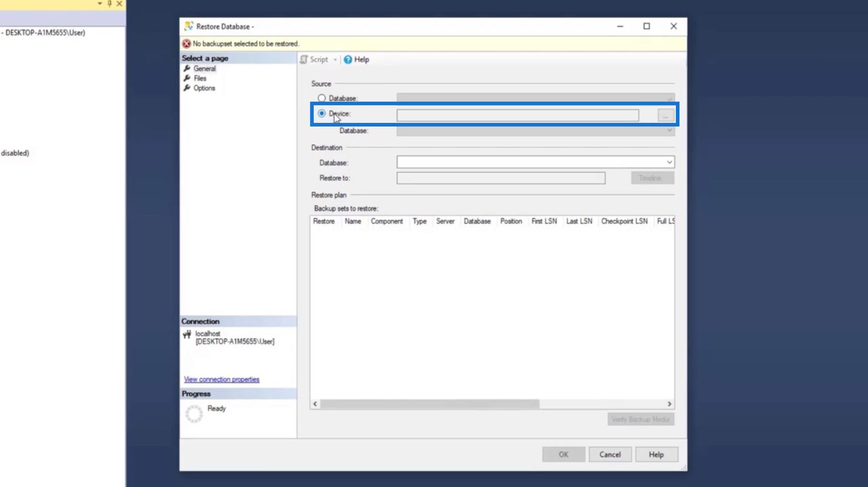Click the Restore column header

(x=324, y=221)
